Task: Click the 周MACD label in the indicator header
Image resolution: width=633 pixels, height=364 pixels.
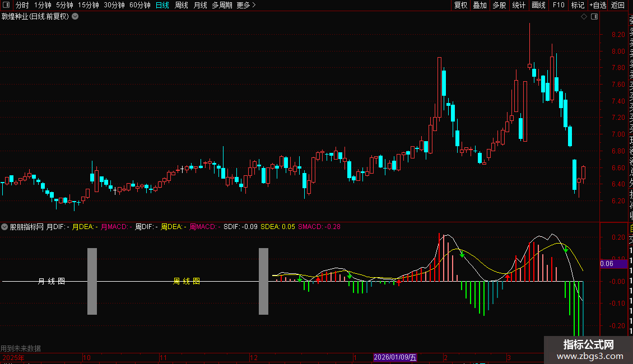Action: [205, 227]
